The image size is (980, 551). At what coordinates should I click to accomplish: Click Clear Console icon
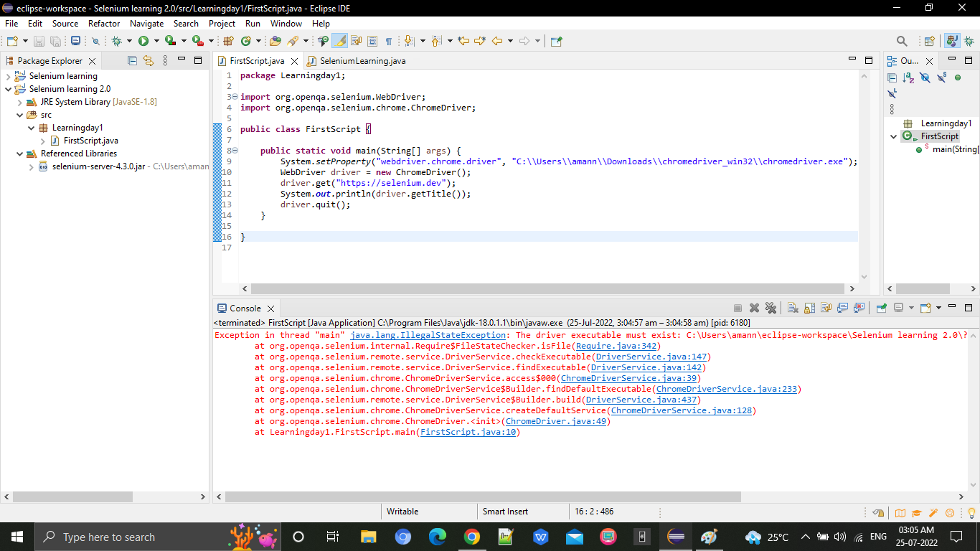click(793, 308)
